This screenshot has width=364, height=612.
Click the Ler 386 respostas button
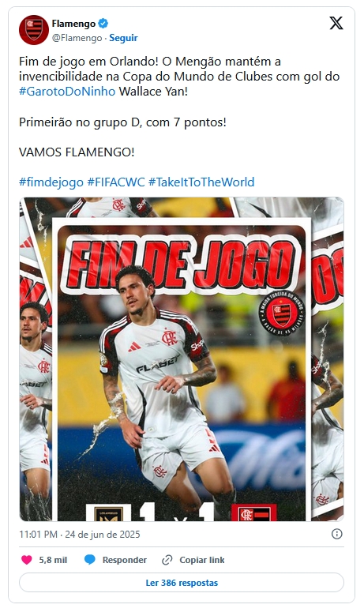click(x=182, y=583)
